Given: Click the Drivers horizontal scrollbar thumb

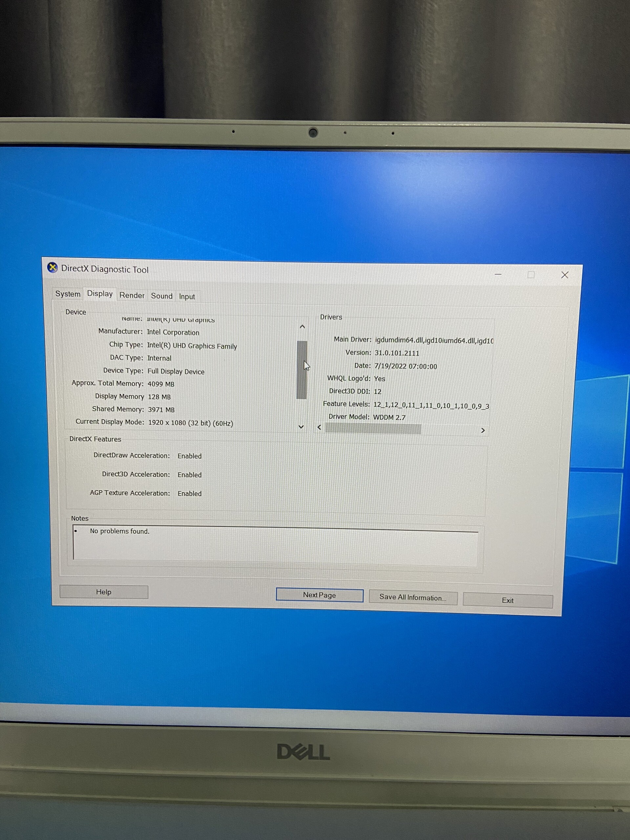Looking at the screenshot, I should 373,429.
